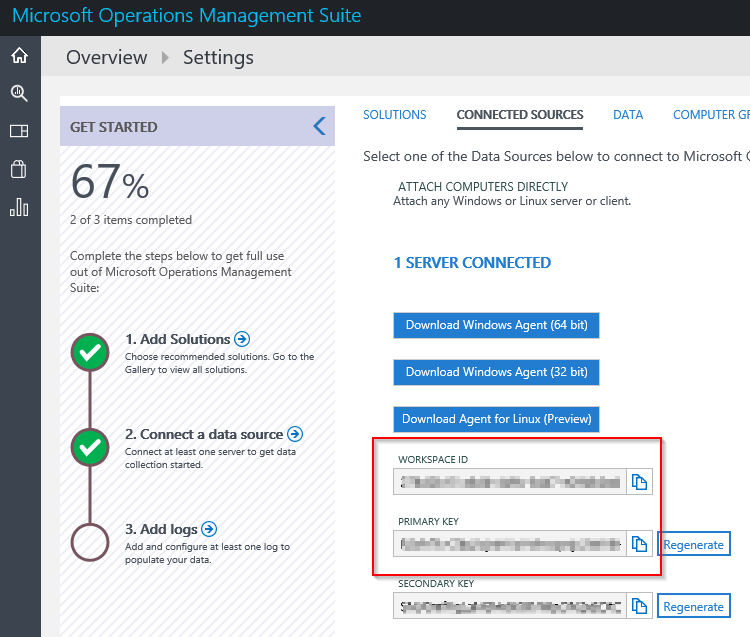Switch to the Data tab
Screen dimensions: 750x637
coord(628,115)
